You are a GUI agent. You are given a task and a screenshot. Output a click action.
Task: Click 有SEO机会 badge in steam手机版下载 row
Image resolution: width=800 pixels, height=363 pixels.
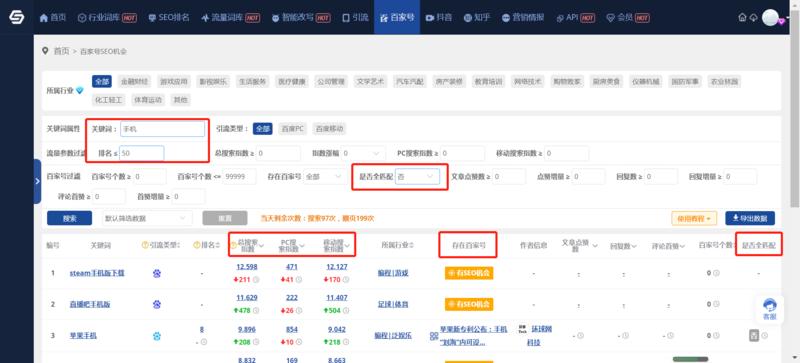coord(469,273)
